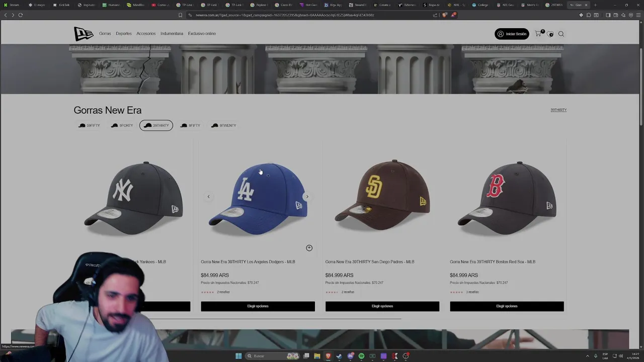
Task: Reload the page with refresh icon
Action: pyautogui.click(x=21, y=15)
